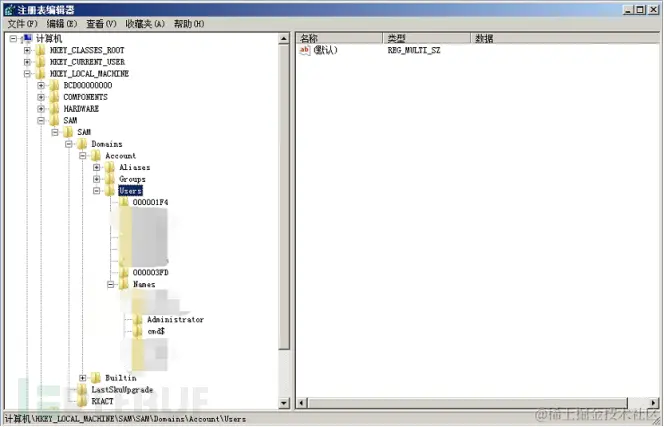
Task: Click the Account folder icon
Action: pyautogui.click(x=96, y=156)
